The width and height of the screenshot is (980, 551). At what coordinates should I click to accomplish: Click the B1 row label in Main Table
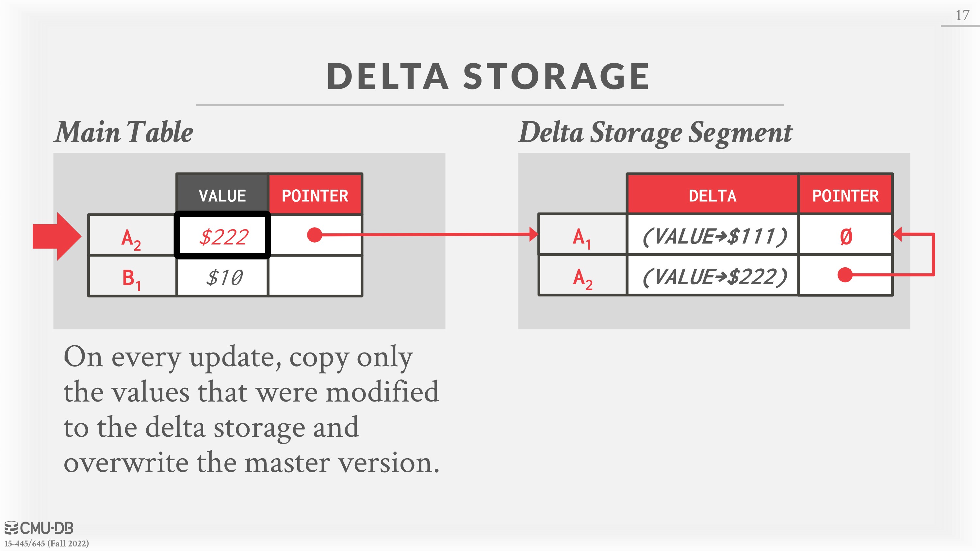point(132,277)
